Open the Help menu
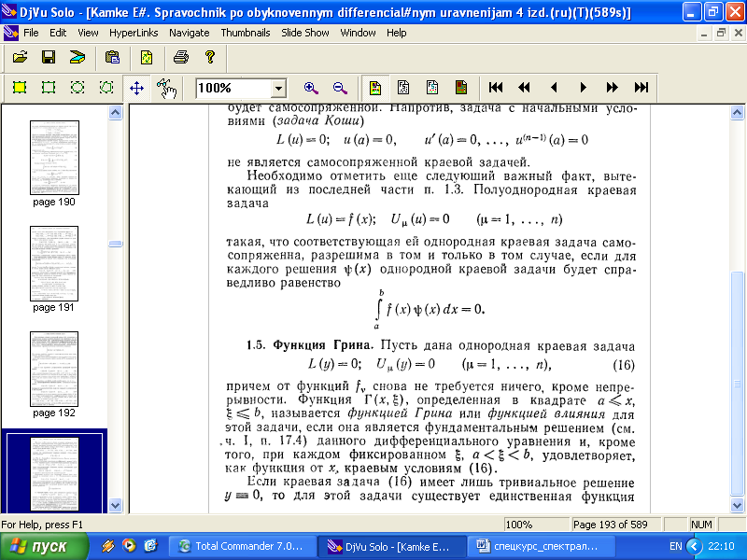 point(396,33)
